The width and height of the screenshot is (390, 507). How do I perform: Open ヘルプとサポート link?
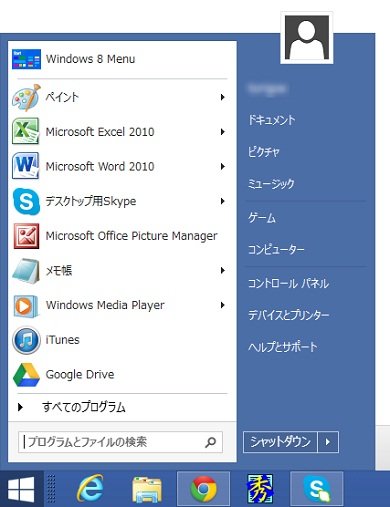pyautogui.click(x=283, y=347)
